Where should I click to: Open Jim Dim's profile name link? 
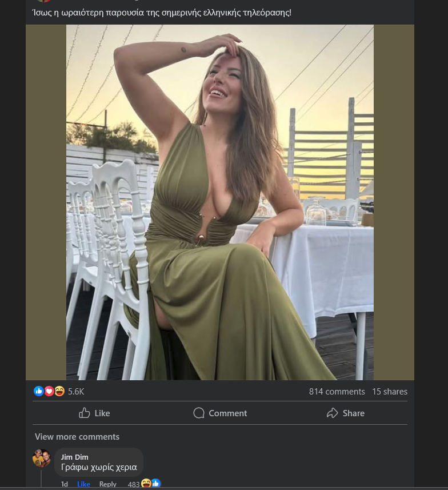point(75,457)
